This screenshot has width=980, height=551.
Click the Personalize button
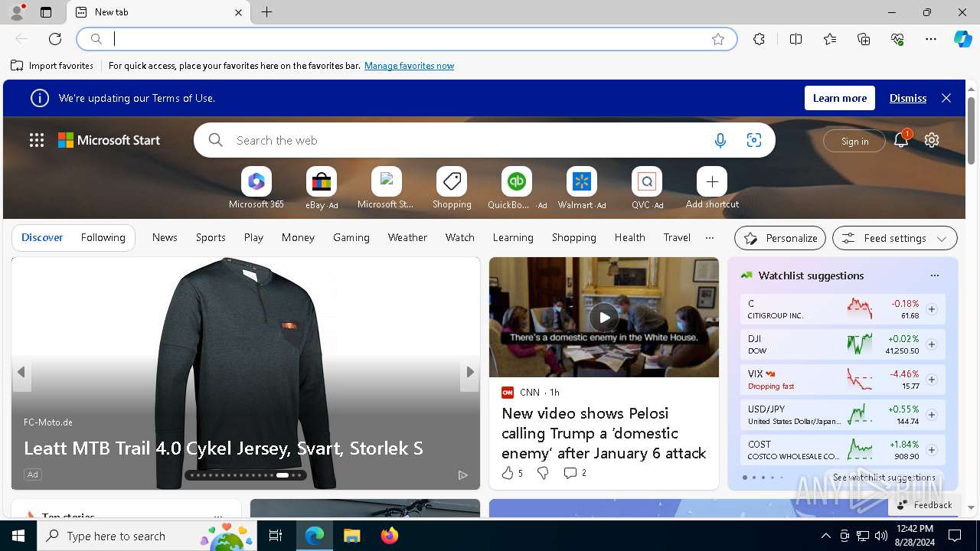[x=780, y=238]
